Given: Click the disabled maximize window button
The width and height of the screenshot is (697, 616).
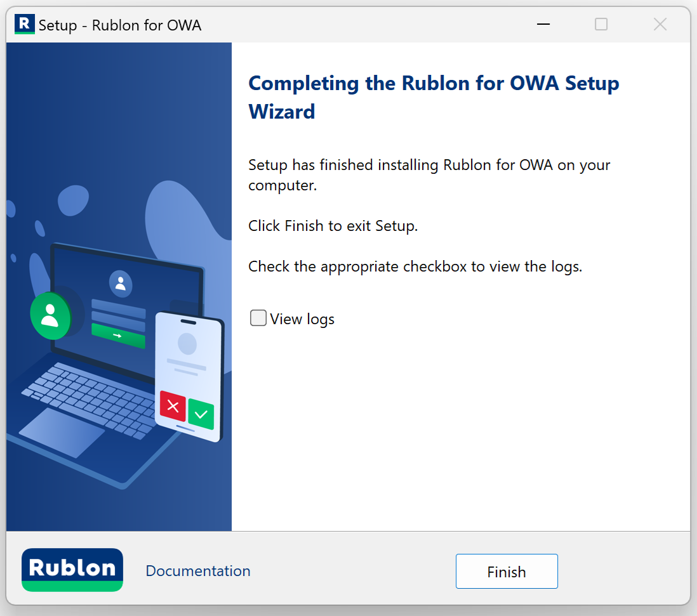Looking at the screenshot, I should coord(601,25).
